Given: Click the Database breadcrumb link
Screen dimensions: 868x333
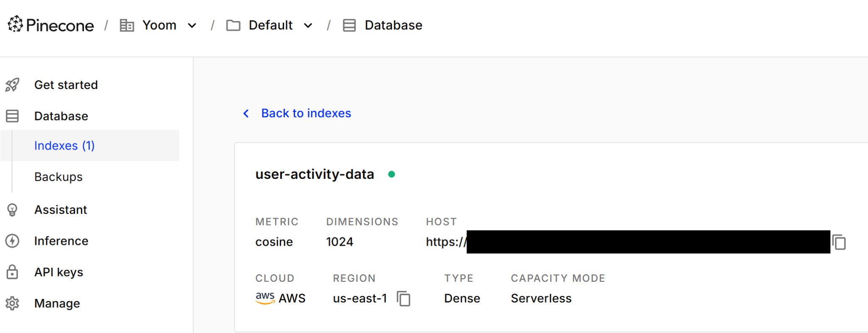Looking at the screenshot, I should click(393, 25).
